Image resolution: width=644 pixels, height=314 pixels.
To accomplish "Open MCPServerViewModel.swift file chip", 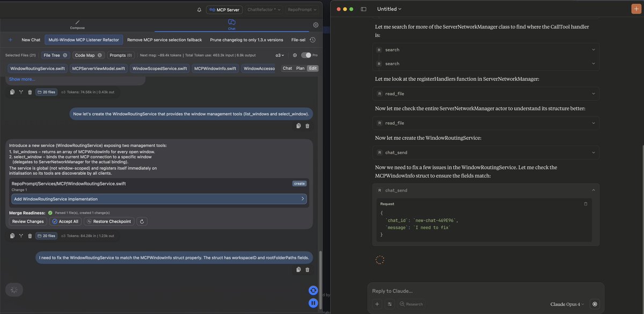I will [98, 68].
